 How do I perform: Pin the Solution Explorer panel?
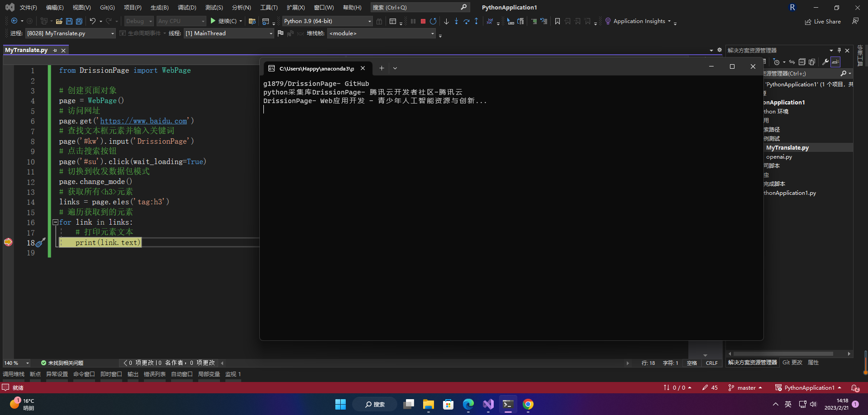point(839,50)
